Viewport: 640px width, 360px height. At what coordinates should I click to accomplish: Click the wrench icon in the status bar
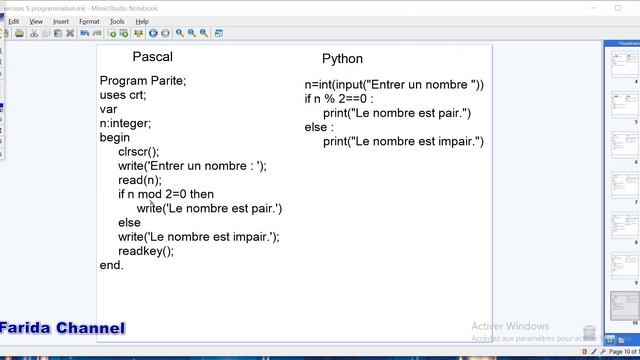coord(603,351)
